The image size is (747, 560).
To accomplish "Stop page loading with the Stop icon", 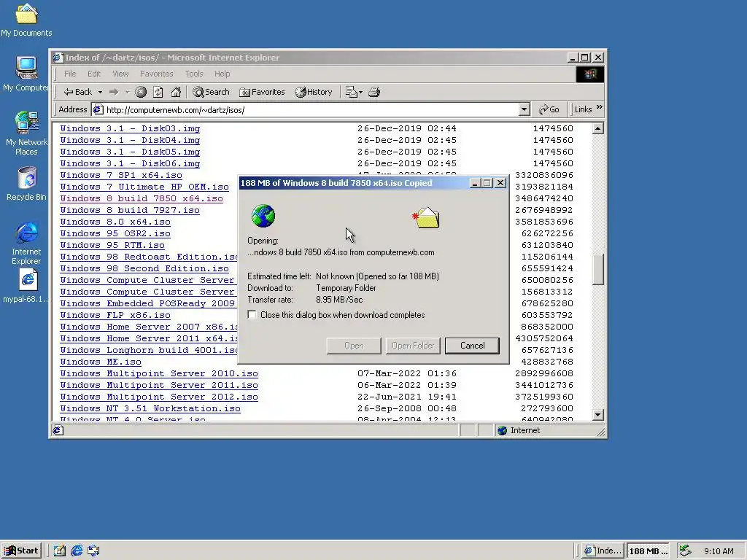I will [141, 92].
